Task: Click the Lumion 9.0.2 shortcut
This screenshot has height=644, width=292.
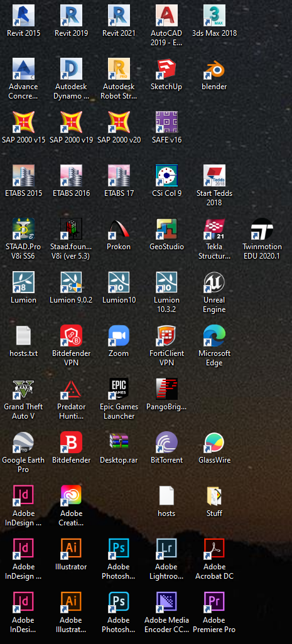Action: (71, 282)
